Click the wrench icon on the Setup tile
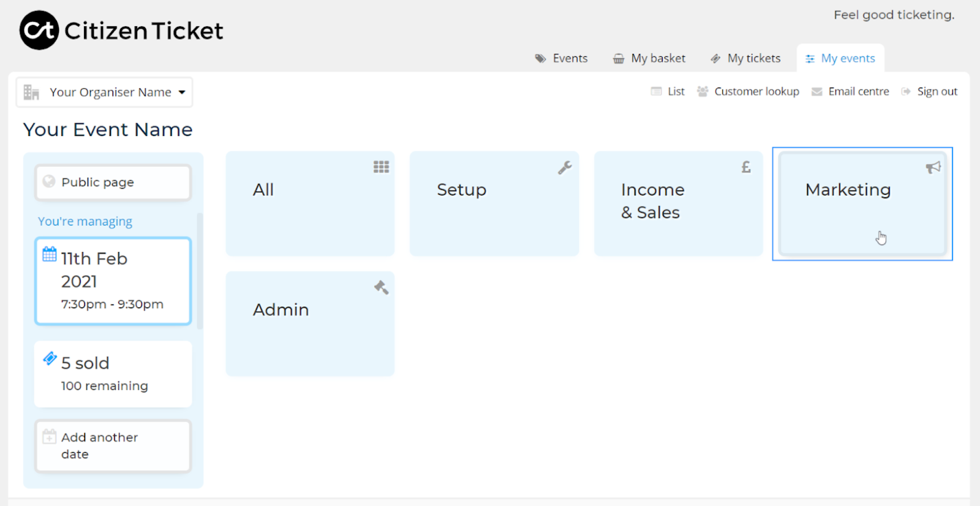The width and height of the screenshot is (980, 506). [565, 167]
